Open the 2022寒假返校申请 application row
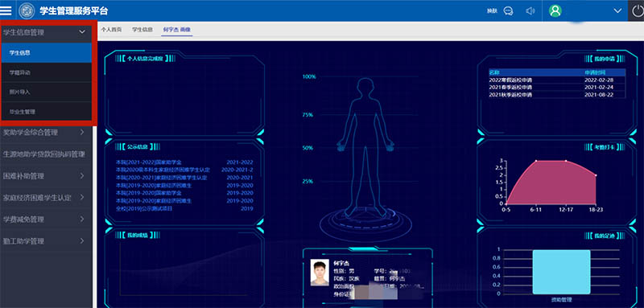 [x=557, y=80]
